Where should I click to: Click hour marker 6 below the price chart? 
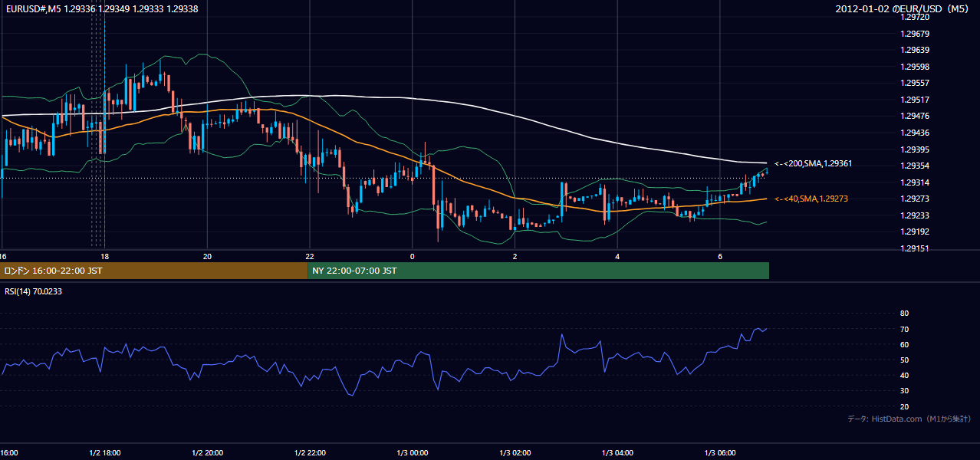tap(720, 256)
